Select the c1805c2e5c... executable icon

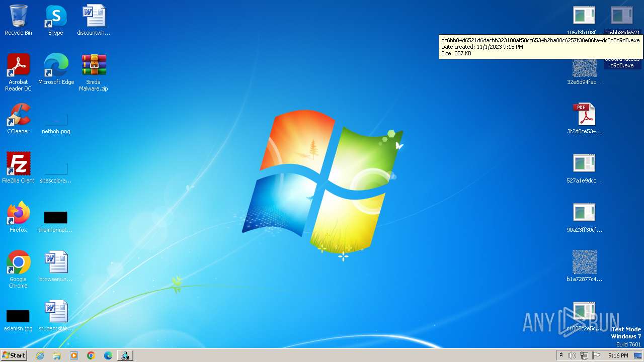[x=584, y=316]
